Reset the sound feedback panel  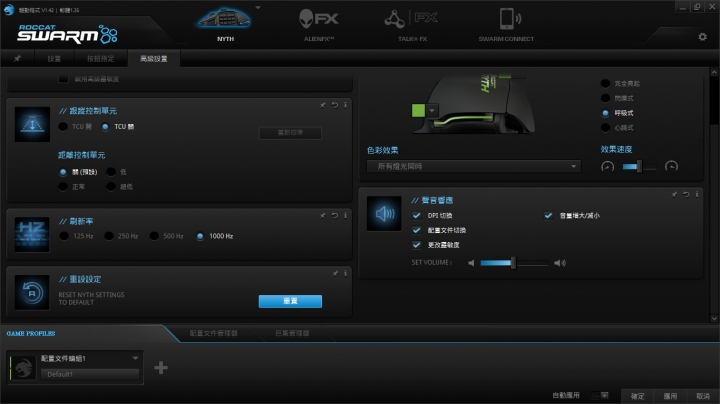tap(686, 195)
